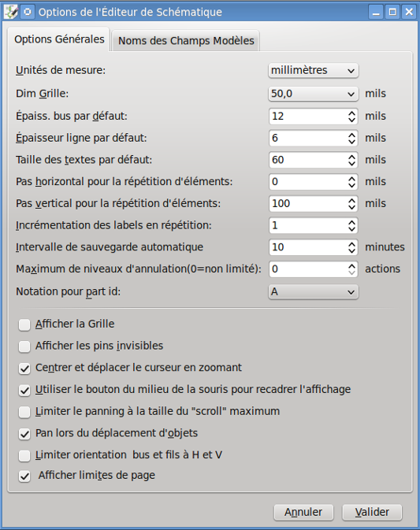Select the Options Générales tab

point(59,39)
